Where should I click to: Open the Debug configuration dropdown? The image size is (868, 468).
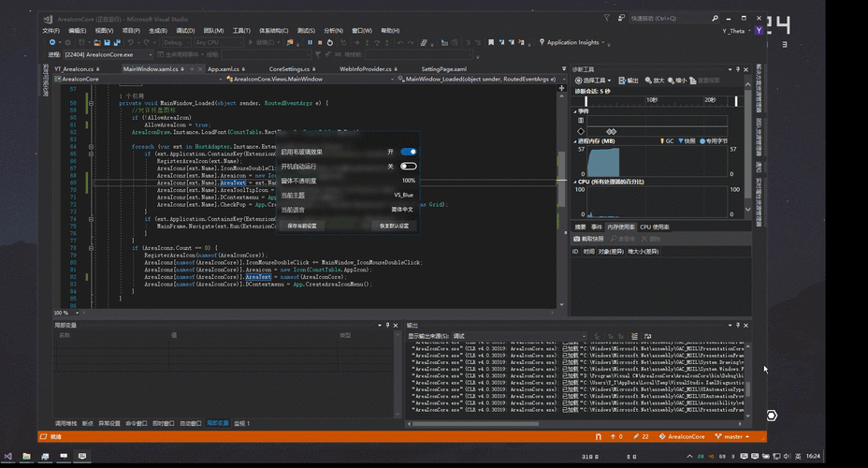(176, 42)
